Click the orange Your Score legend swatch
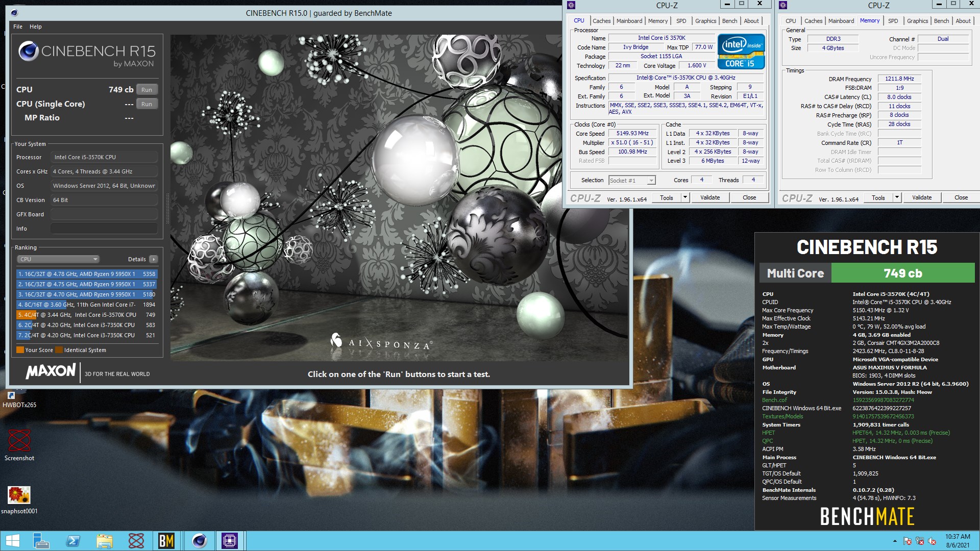Screen dimensions: 980x551 click(20, 350)
